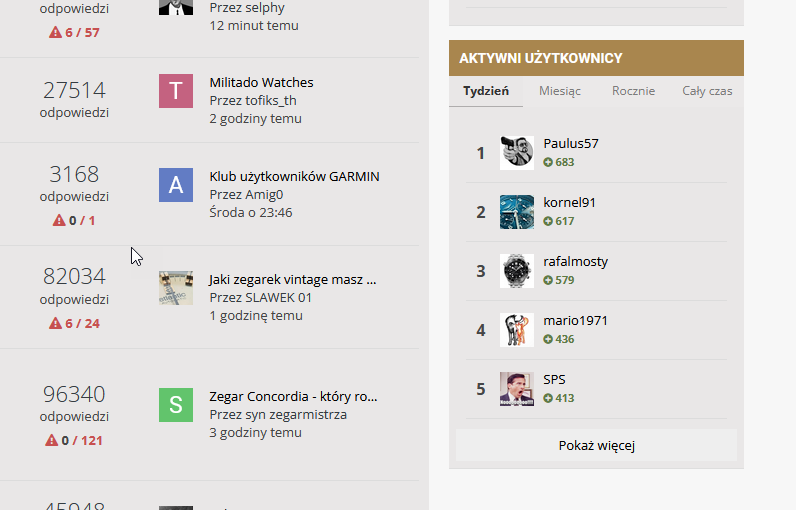Select the Rocznie tab
The height and width of the screenshot is (510, 796).
coord(634,91)
